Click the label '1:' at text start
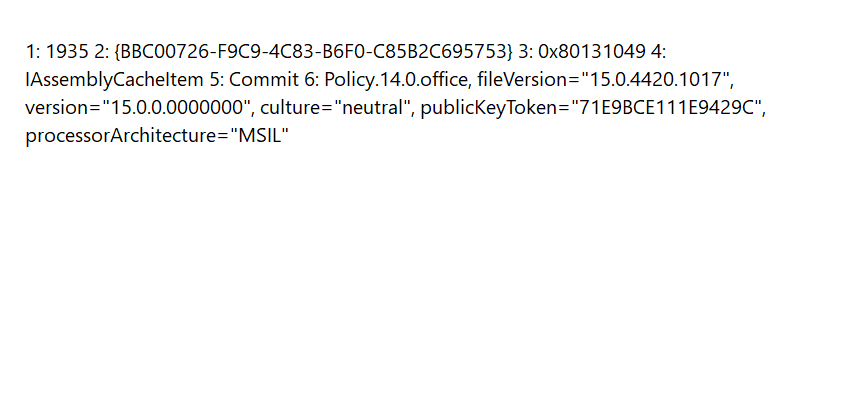Viewport: 867px width, 408px height. (33, 52)
